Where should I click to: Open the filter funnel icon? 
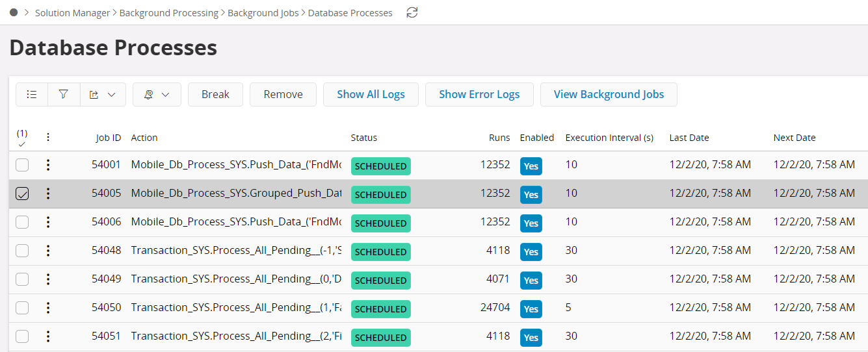click(64, 94)
